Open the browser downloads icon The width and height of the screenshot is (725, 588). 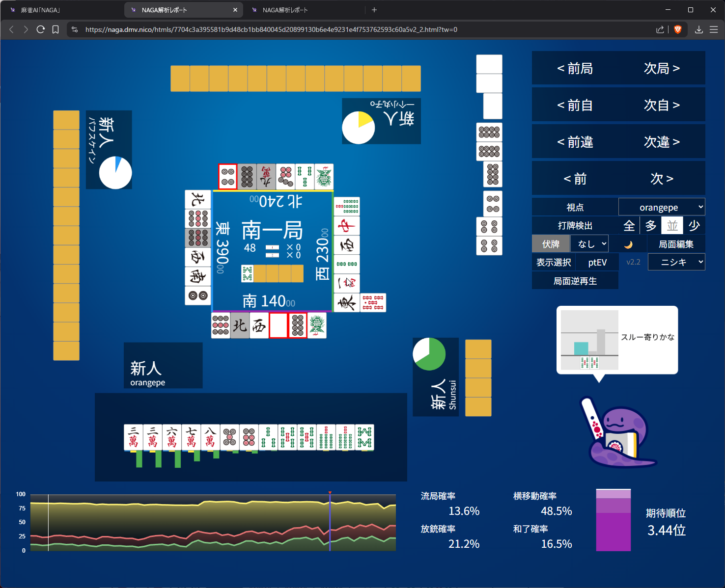pyautogui.click(x=698, y=29)
